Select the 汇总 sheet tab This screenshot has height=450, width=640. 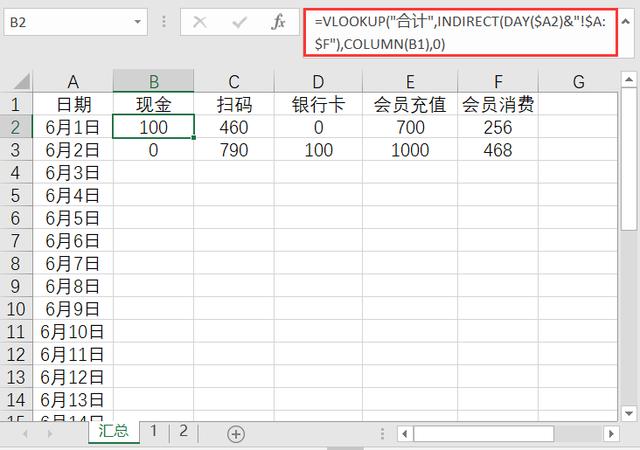113,432
